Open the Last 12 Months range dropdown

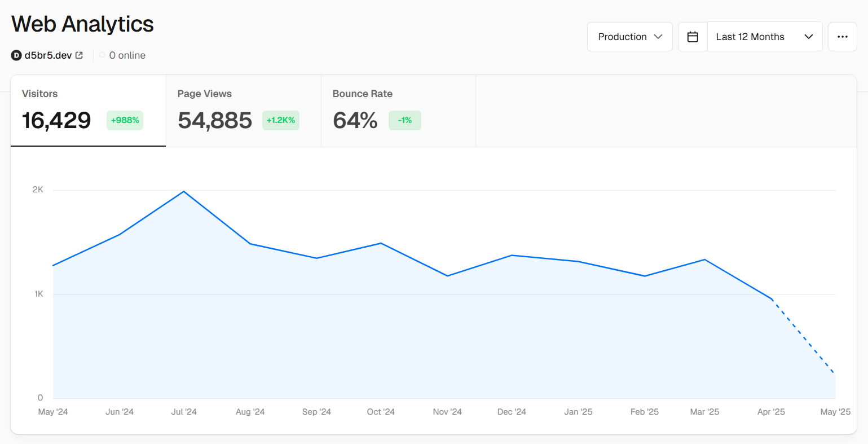click(764, 37)
